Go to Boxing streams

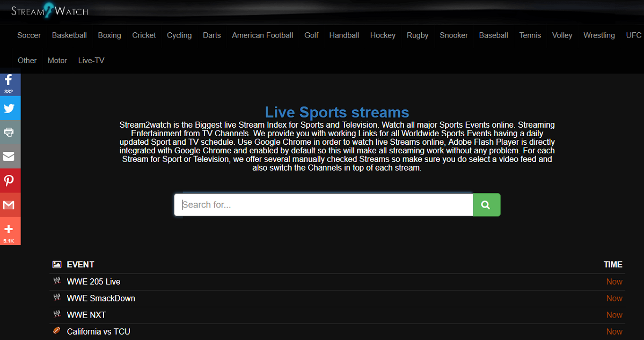pos(109,35)
